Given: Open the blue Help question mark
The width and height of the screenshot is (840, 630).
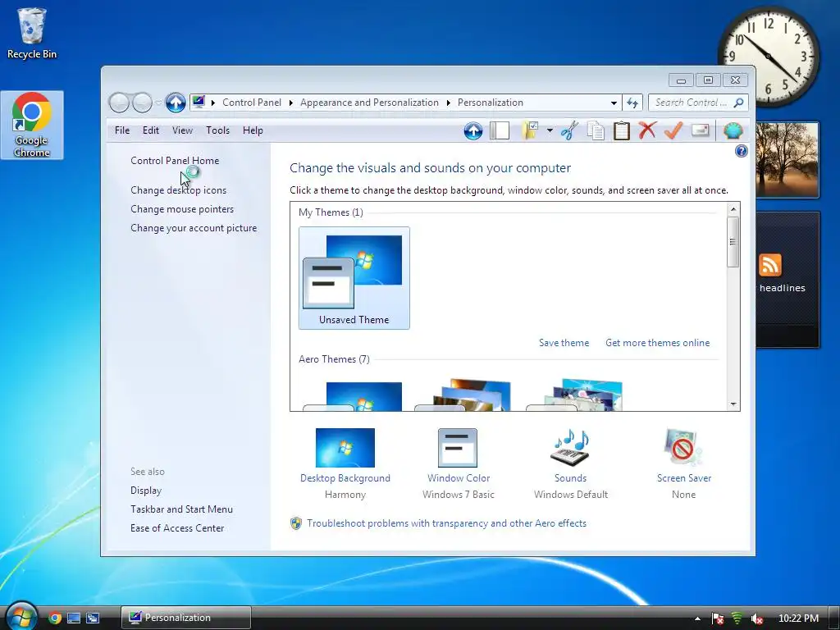Looking at the screenshot, I should coord(741,151).
